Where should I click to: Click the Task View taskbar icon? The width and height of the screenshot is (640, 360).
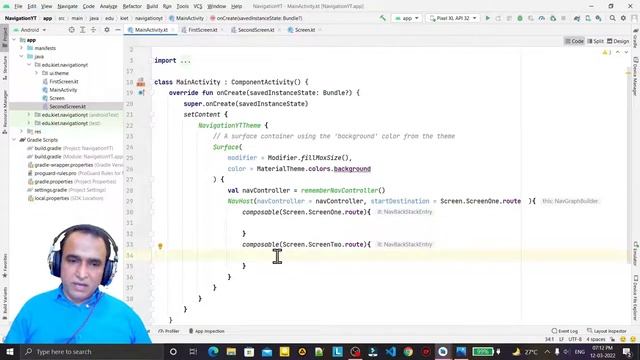tap(193, 351)
